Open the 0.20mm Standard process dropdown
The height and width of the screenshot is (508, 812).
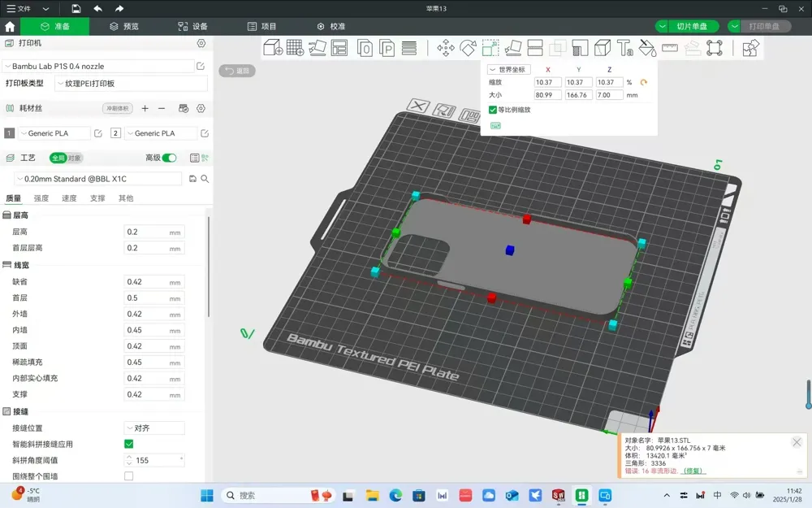[x=98, y=179]
